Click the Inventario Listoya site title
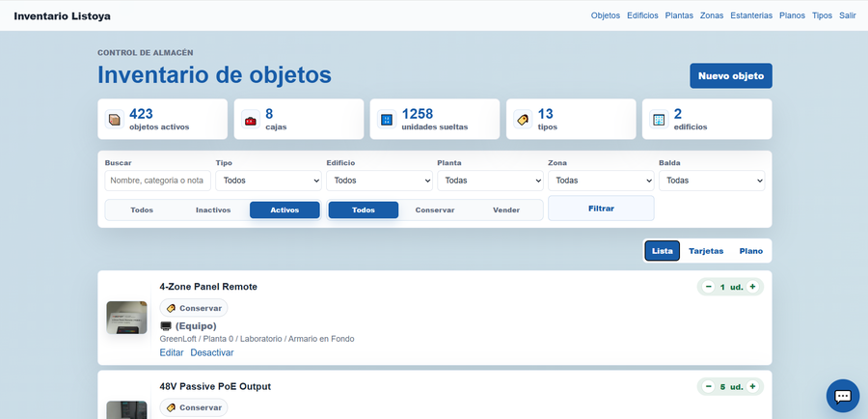The height and width of the screenshot is (419, 868). point(62,16)
